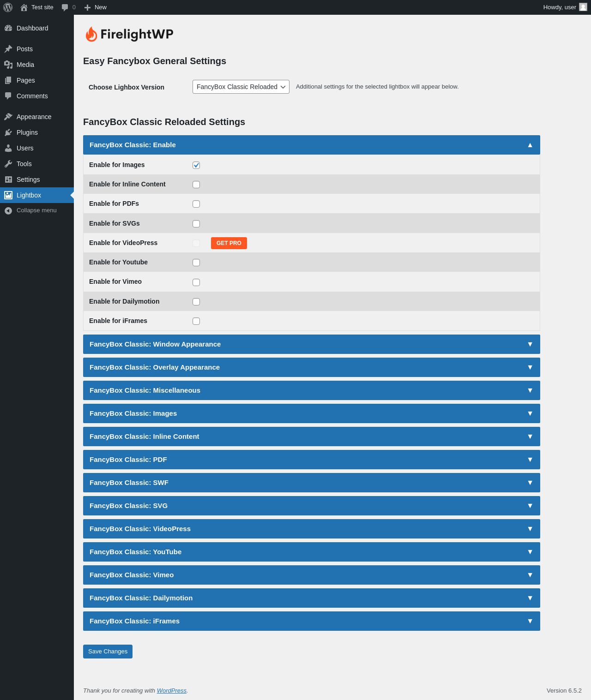Expand FancyBox Classic: Overlay Appearance section
Image resolution: width=591 pixels, height=700 pixels.
[312, 367]
